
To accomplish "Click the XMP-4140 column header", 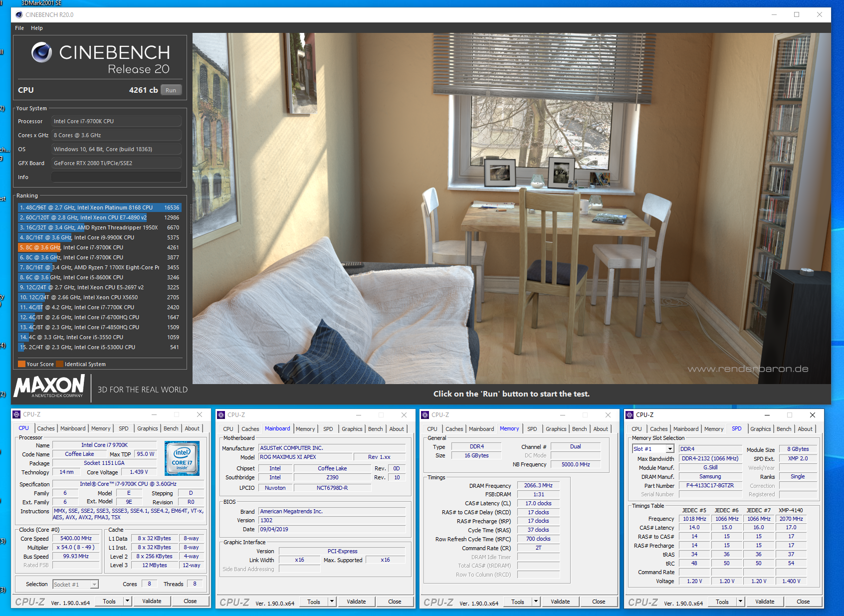I will [x=791, y=510].
